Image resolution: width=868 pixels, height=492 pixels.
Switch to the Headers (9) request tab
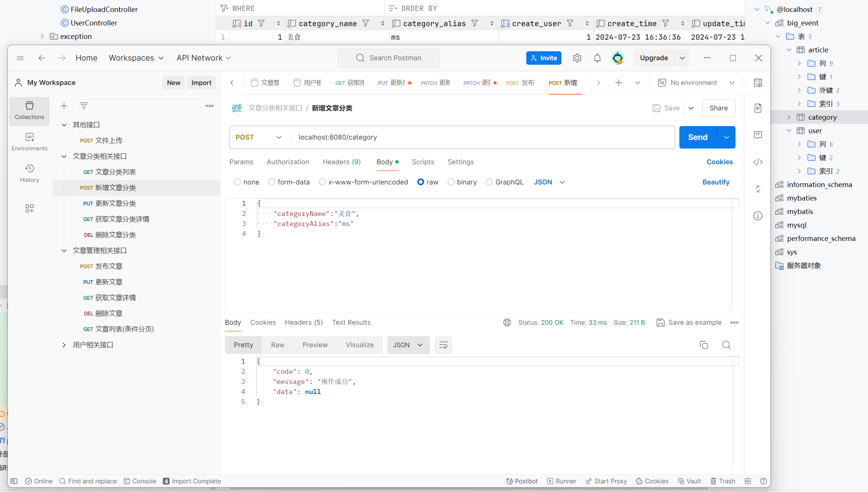tap(341, 162)
